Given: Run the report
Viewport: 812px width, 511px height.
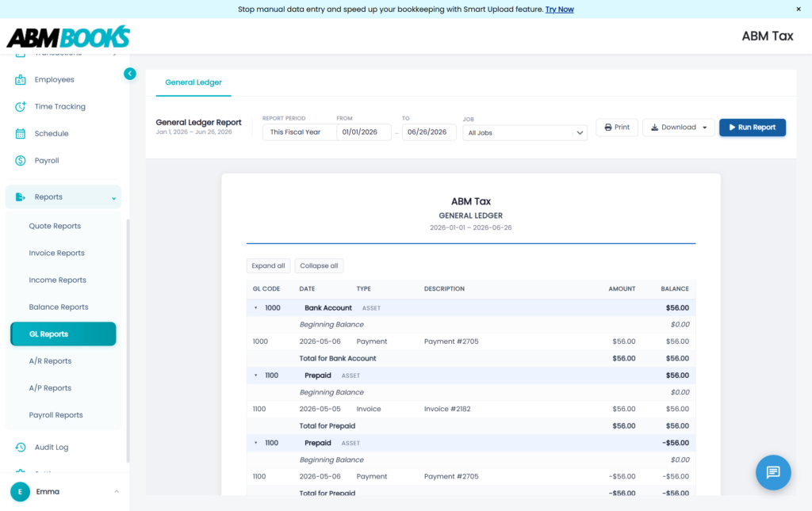Looking at the screenshot, I should (753, 128).
